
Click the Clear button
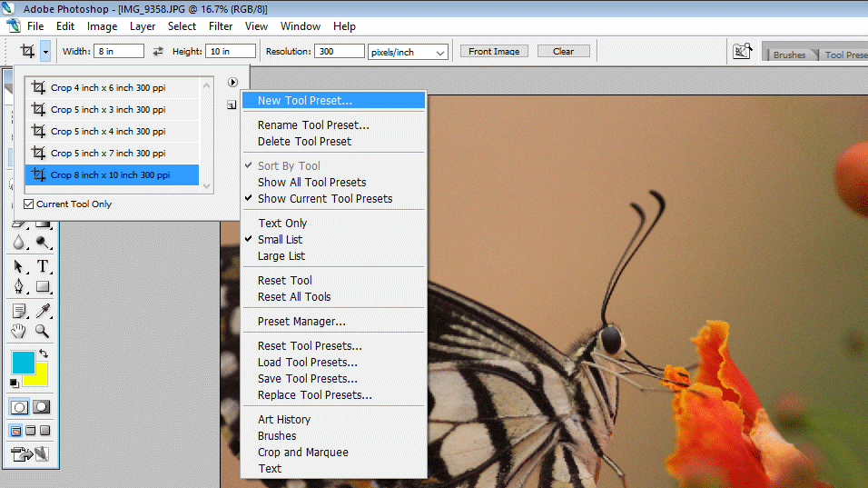point(563,52)
